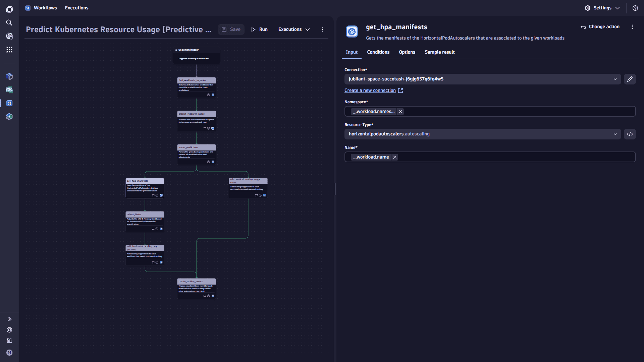Click the edit pencil icon next to connection
This screenshot has width=644, height=362.
[630, 79]
